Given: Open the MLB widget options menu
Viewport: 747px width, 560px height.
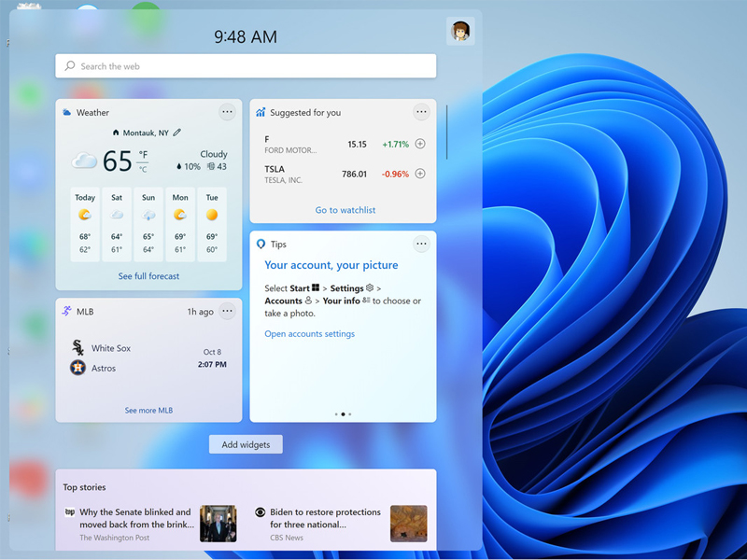Looking at the screenshot, I should [227, 312].
